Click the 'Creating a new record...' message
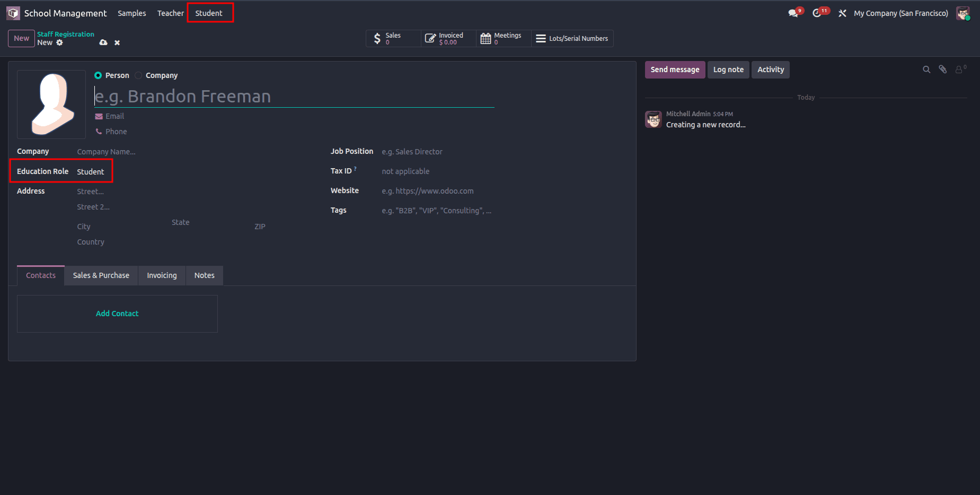 [705, 125]
